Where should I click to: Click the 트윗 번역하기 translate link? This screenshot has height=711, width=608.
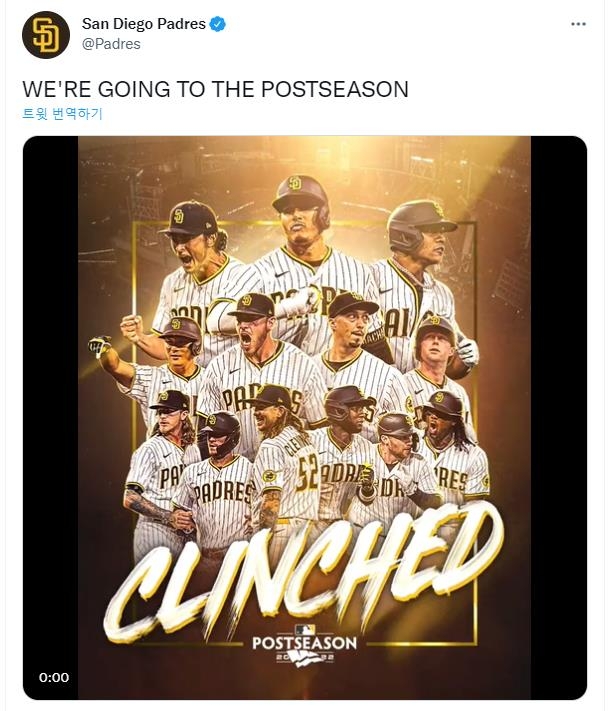pyautogui.click(x=62, y=113)
